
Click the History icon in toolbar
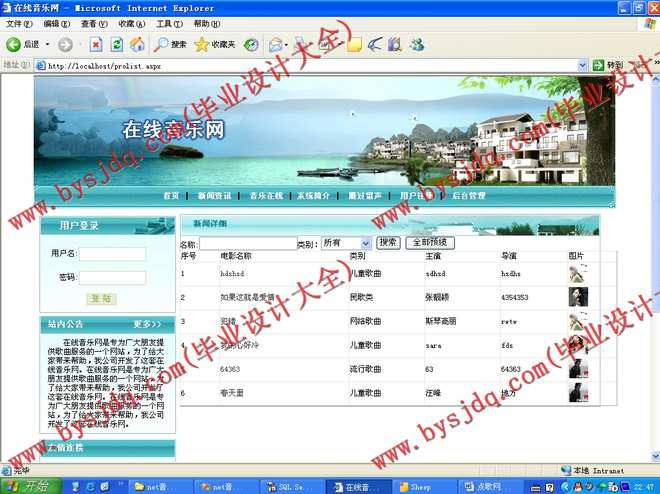pyautogui.click(x=252, y=44)
